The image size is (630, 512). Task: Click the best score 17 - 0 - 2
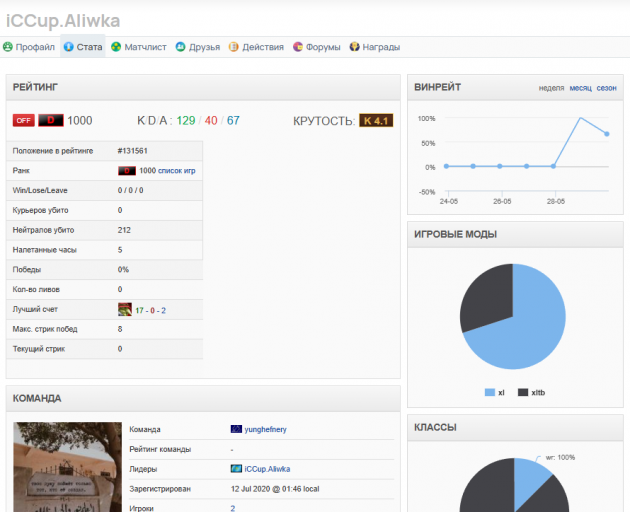[x=151, y=310]
